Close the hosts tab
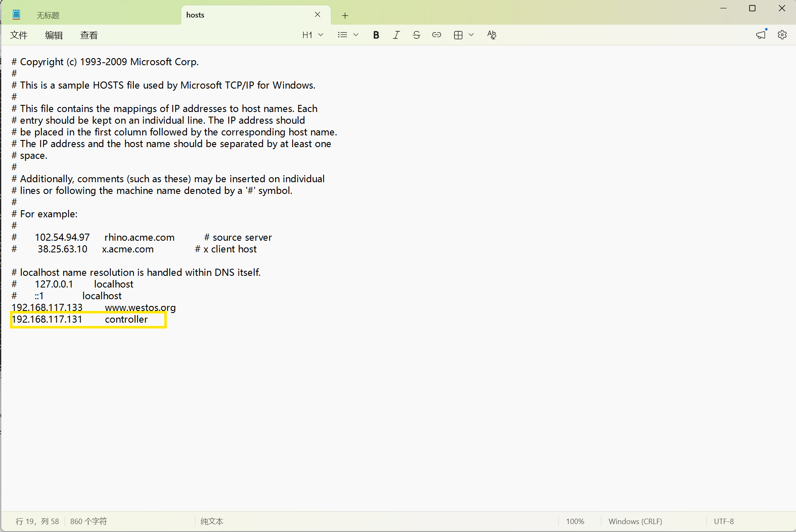The width and height of the screenshot is (796, 532). click(318, 15)
